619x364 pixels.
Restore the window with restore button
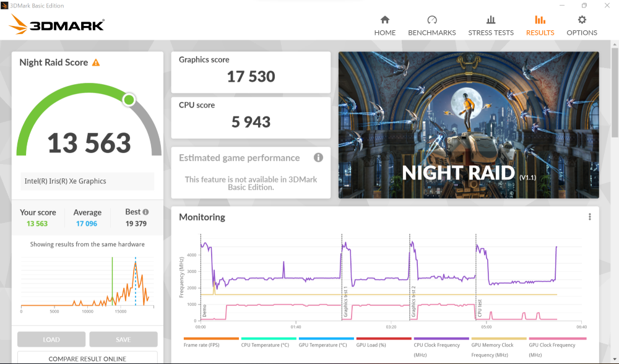point(584,6)
